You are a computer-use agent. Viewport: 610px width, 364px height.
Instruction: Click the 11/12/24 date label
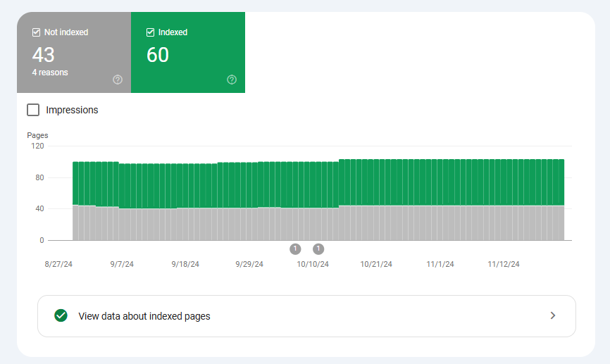(504, 264)
